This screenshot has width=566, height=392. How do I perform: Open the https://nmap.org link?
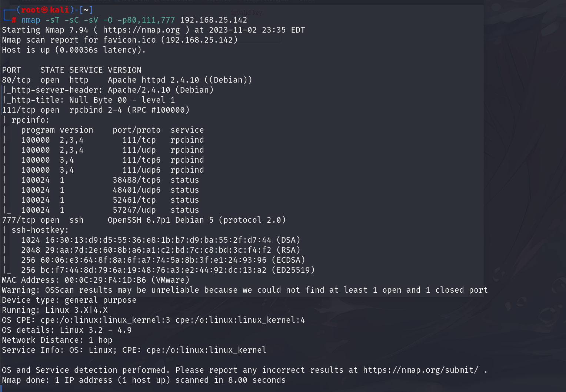[141, 30]
